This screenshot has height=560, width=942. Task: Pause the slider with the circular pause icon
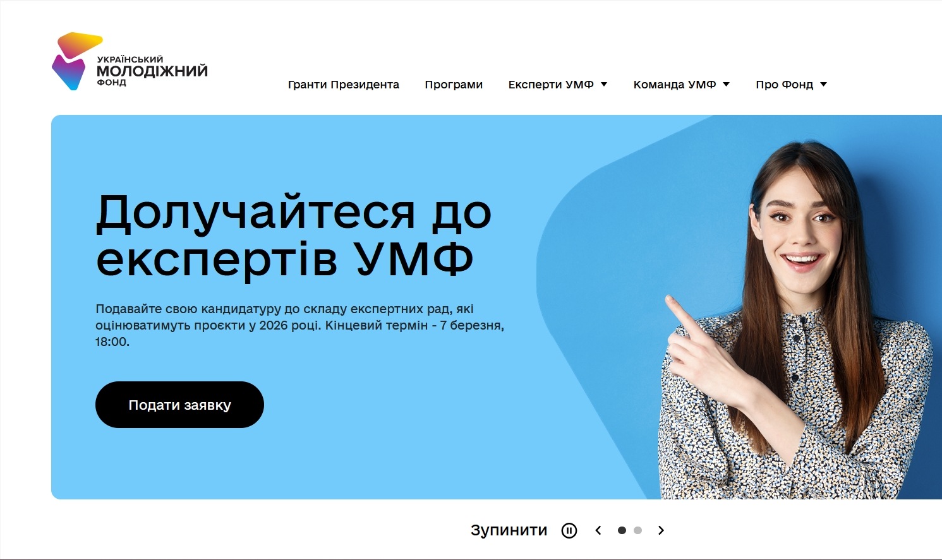click(x=569, y=530)
